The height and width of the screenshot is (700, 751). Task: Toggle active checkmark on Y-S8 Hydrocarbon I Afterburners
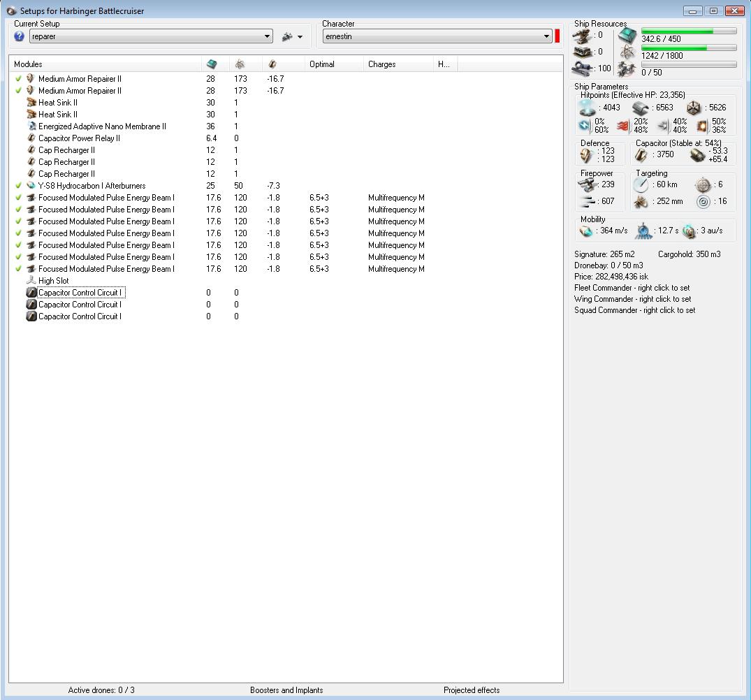click(x=18, y=185)
